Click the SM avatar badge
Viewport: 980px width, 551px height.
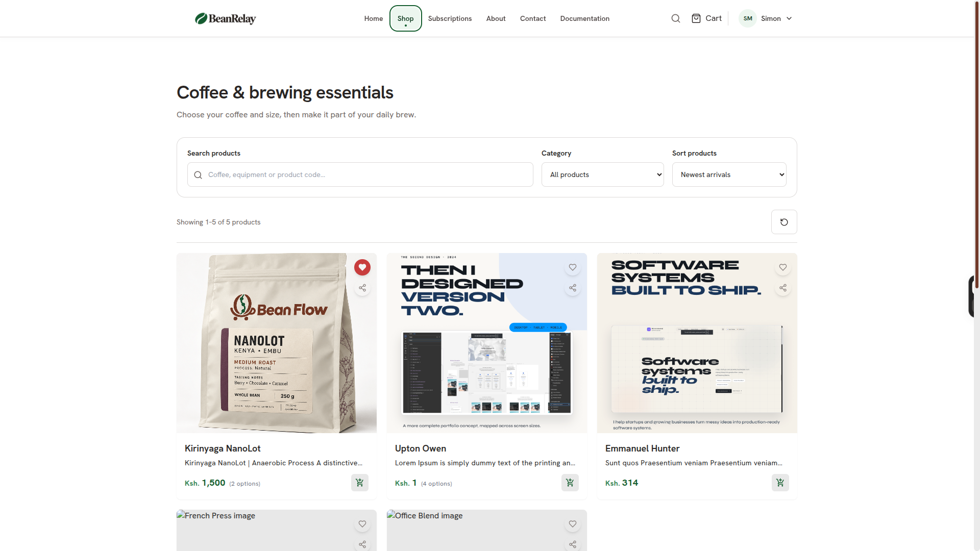coord(748,18)
